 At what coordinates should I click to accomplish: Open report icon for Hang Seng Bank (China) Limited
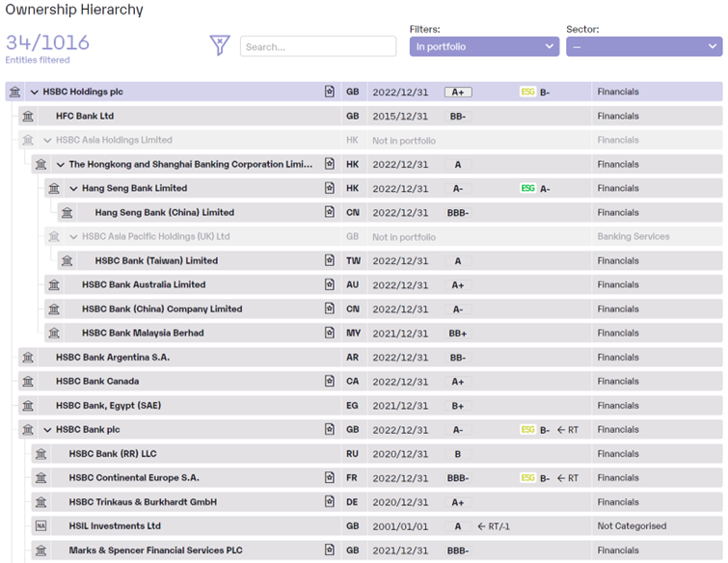[329, 212]
